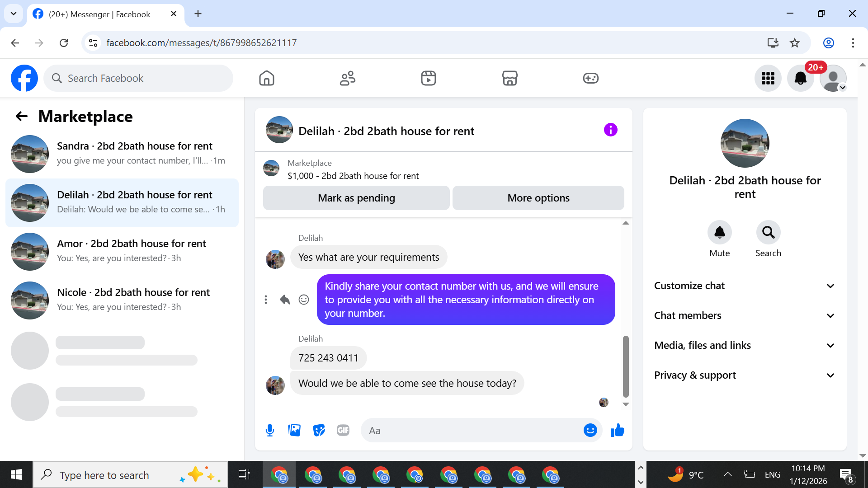Click the Aa message input field
868x488 pixels.
pyautogui.click(x=470, y=431)
